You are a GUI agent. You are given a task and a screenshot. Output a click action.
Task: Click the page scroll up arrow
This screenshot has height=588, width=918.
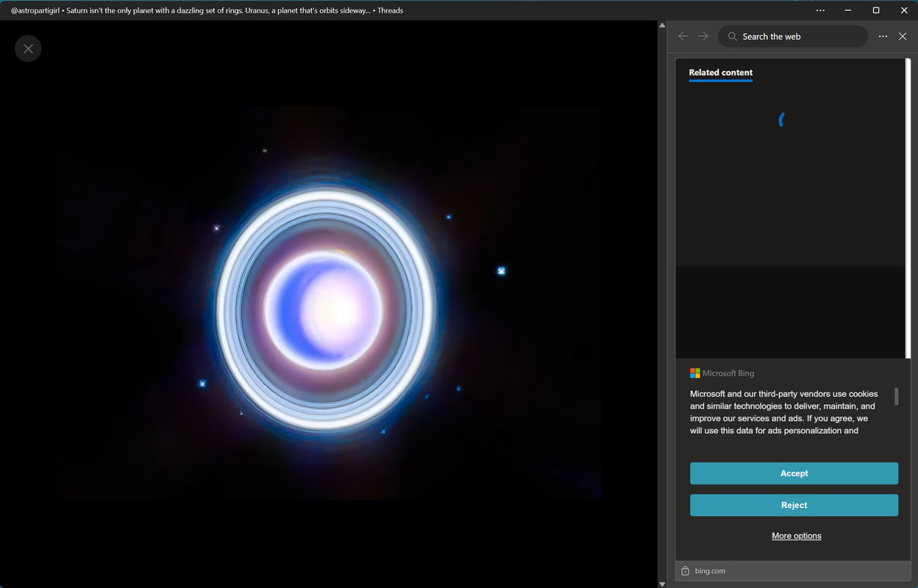[661, 25]
